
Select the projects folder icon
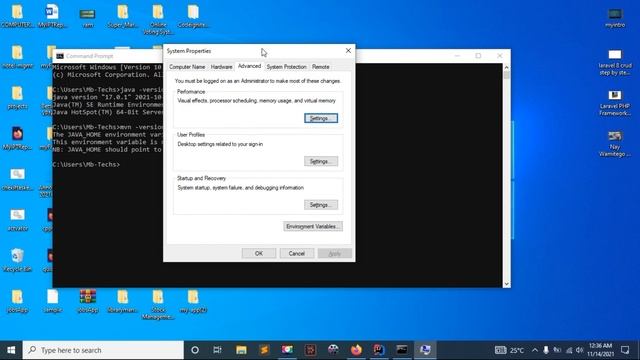[x=17, y=97]
